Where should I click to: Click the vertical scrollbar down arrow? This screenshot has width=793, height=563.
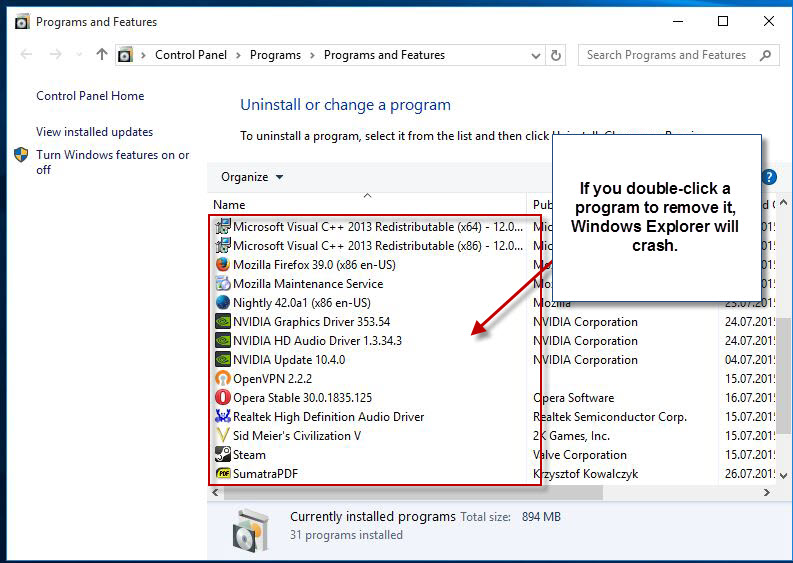pos(784,475)
